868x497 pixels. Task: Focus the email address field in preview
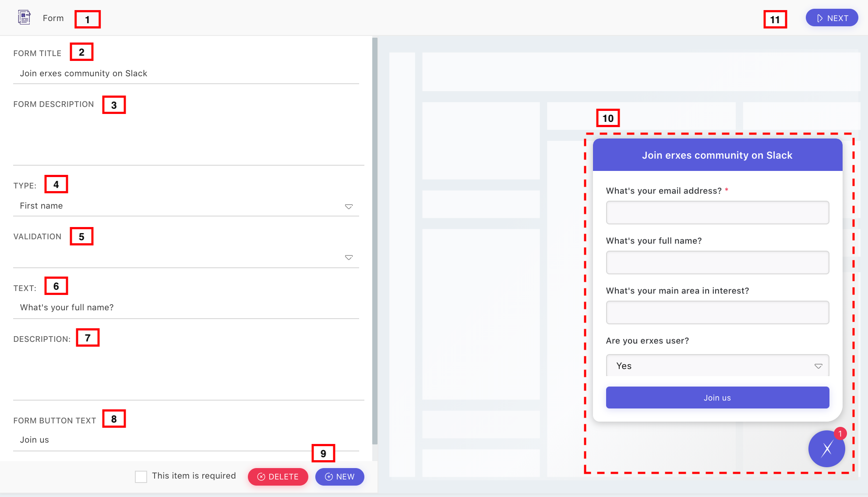[717, 213]
